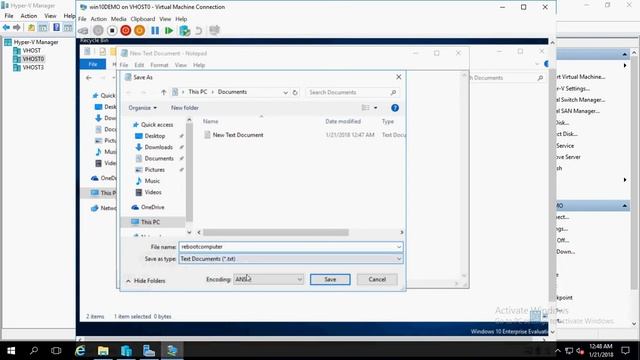Viewport: 640px width, 360px height.
Task: Select the New Text Document file
Action: pos(238,135)
